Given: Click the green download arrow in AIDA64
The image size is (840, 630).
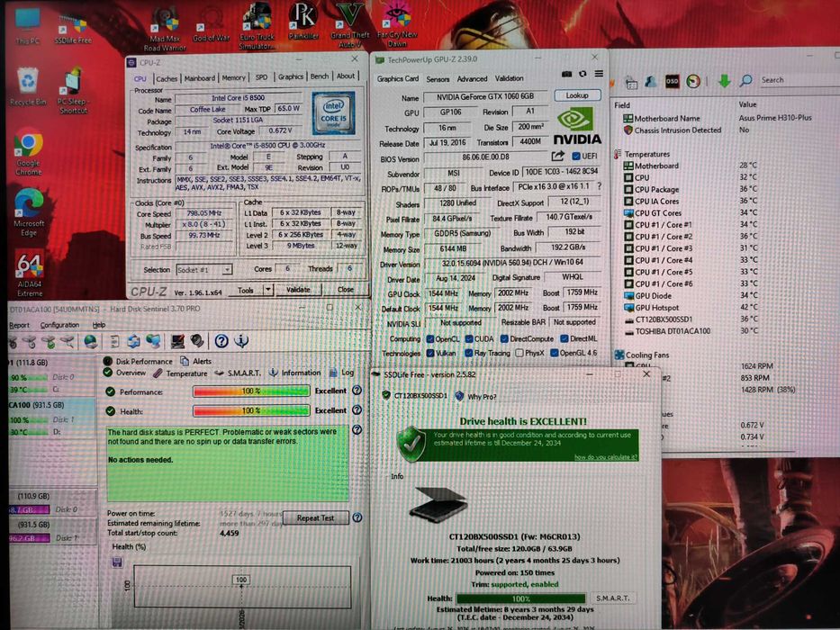Looking at the screenshot, I should coord(724,81).
